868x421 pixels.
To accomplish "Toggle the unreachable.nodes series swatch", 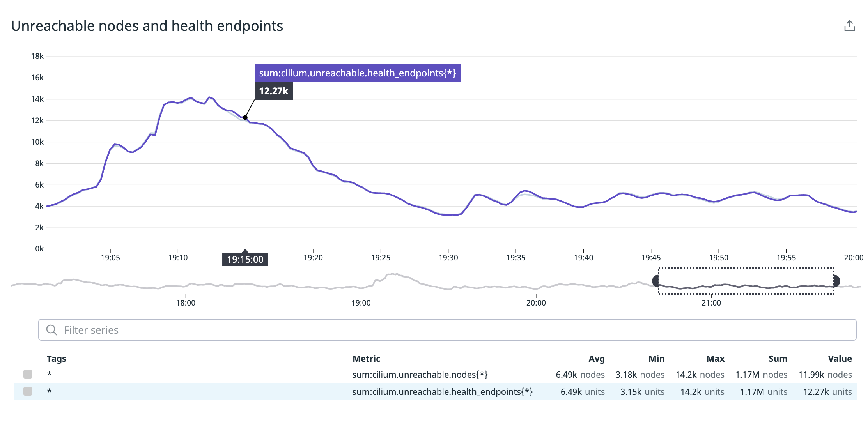I will coord(28,374).
